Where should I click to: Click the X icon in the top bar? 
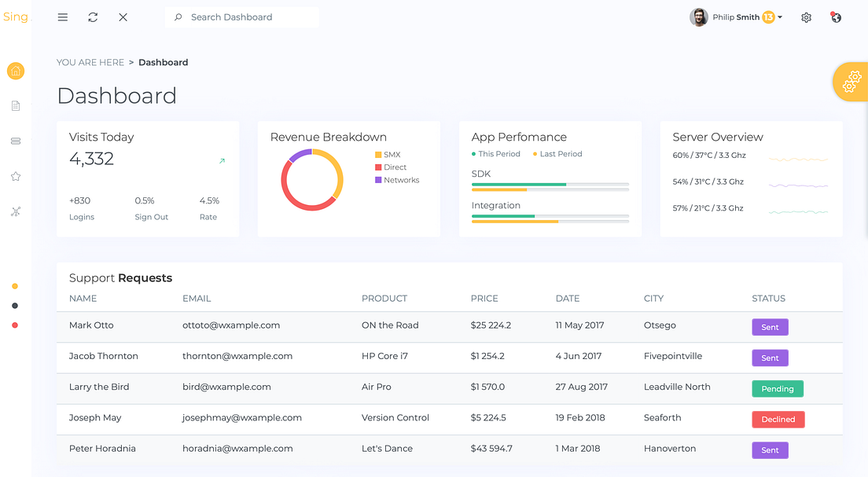tap(123, 17)
